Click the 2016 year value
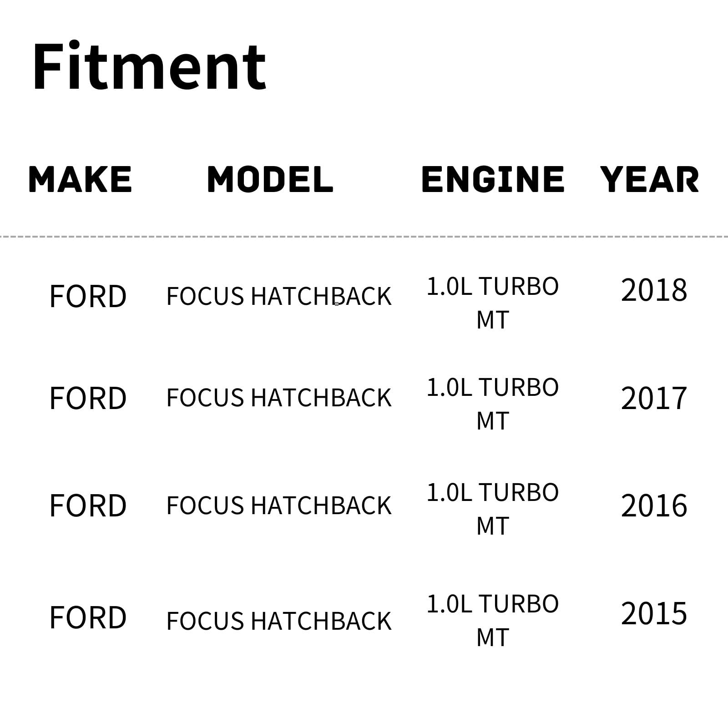The width and height of the screenshot is (728, 728). click(x=654, y=506)
